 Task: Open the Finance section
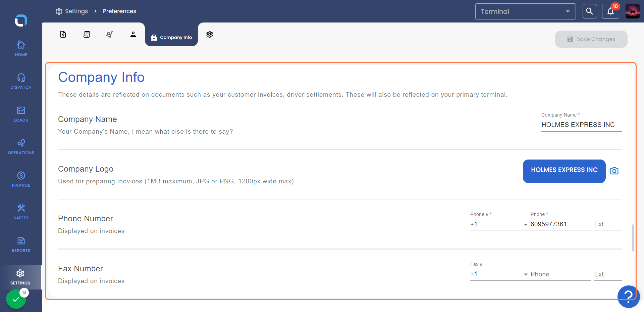(x=21, y=179)
